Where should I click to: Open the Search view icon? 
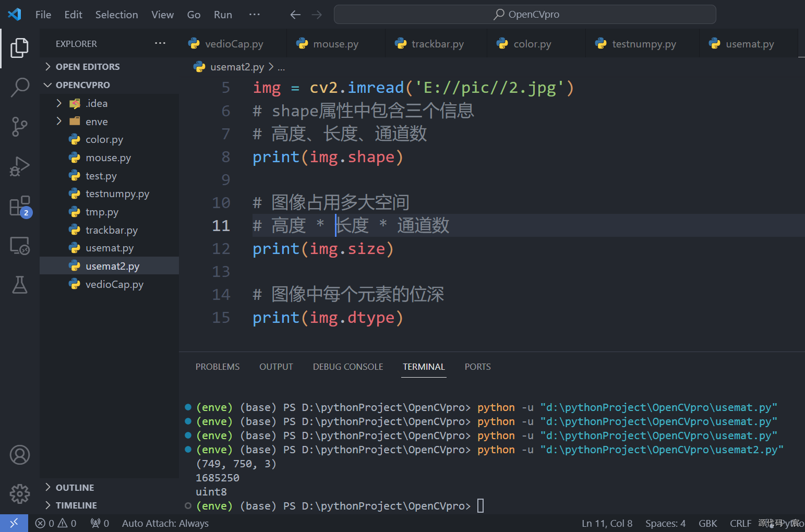tap(20, 87)
